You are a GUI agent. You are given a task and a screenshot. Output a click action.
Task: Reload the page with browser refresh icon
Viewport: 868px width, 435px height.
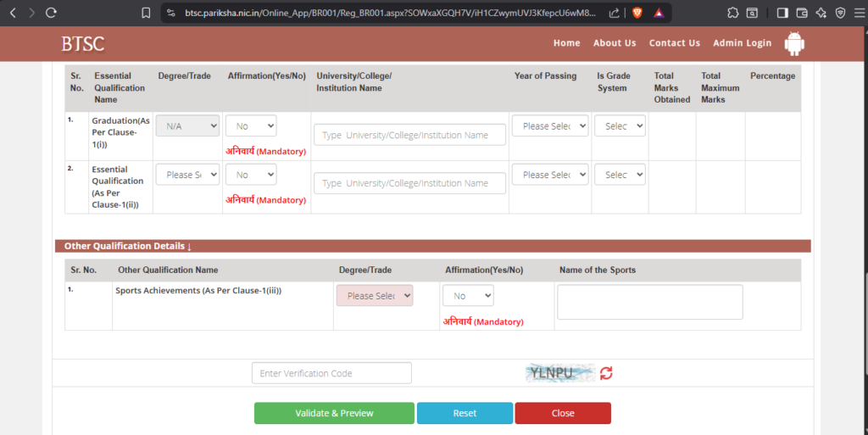[x=52, y=13]
